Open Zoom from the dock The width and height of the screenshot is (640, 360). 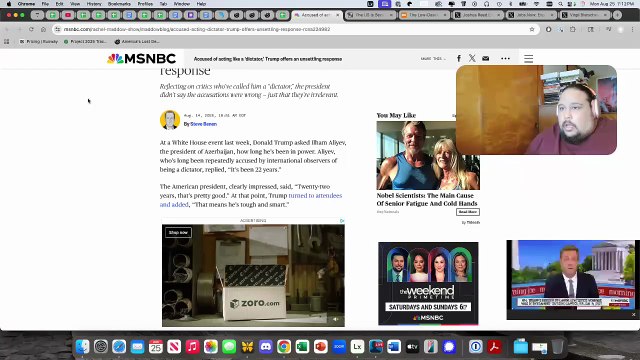pos(339,347)
